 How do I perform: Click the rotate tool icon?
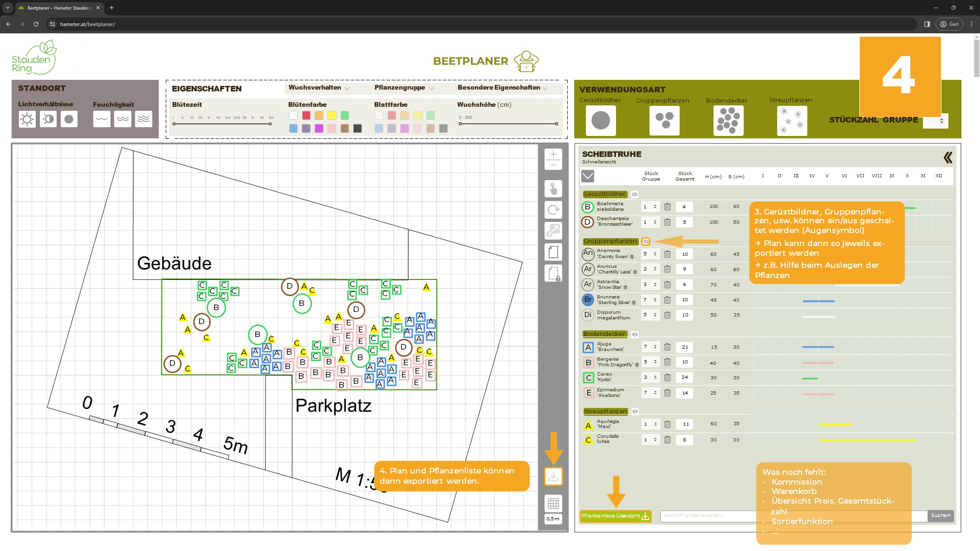[553, 210]
